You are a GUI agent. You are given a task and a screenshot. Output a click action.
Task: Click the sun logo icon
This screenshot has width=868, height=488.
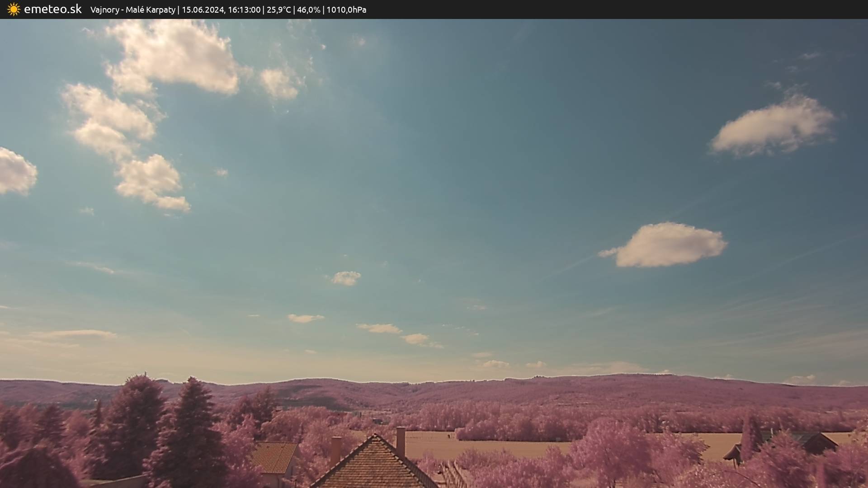tap(14, 9)
